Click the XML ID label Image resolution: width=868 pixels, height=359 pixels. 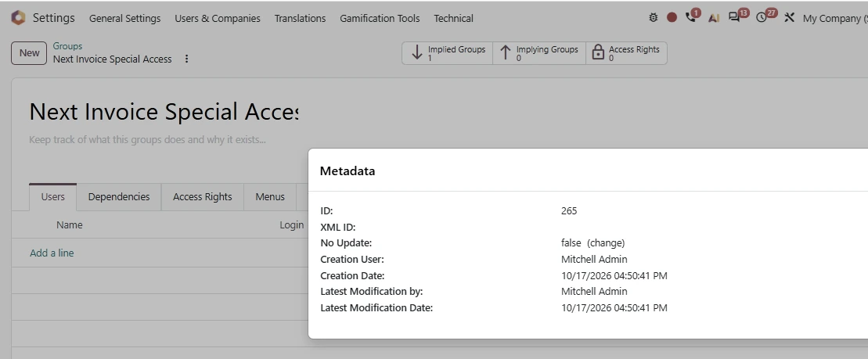(x=337, y=228)
